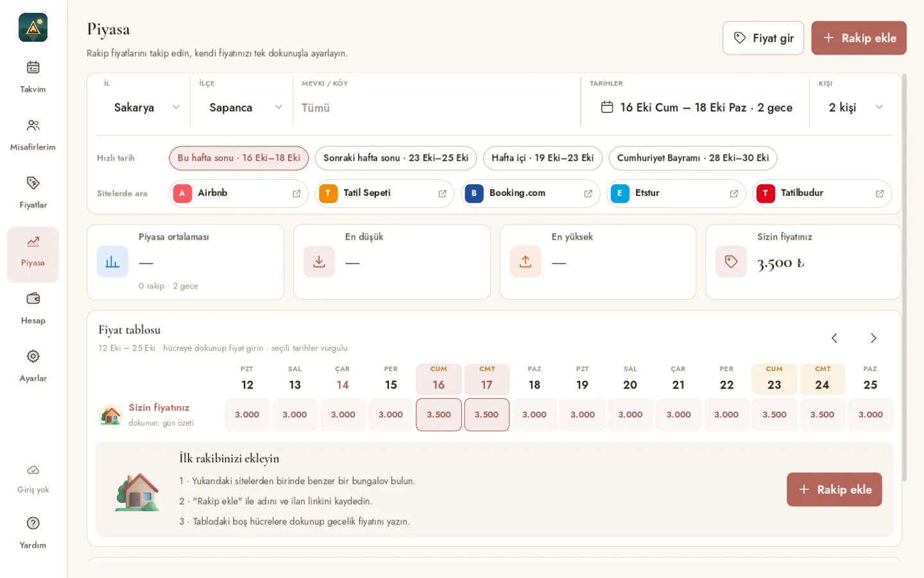Open Fiyatlar price tag section

pos(33,192)
